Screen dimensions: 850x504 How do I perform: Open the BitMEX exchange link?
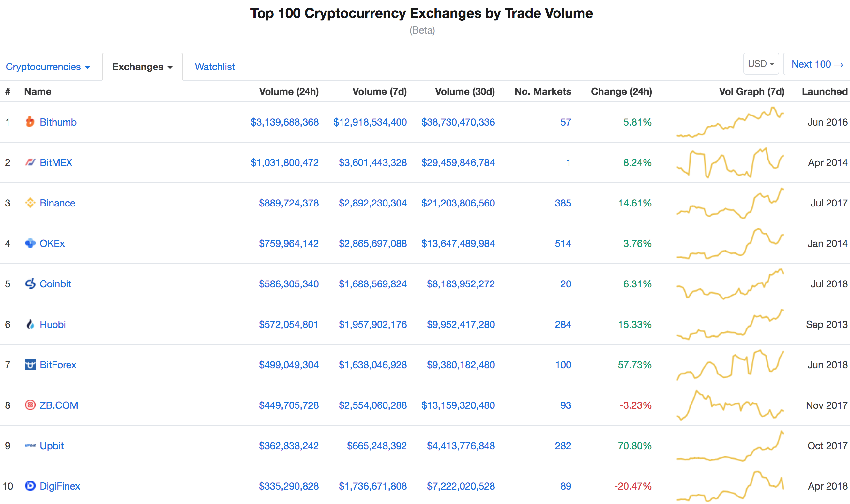(x=56, y=162)
